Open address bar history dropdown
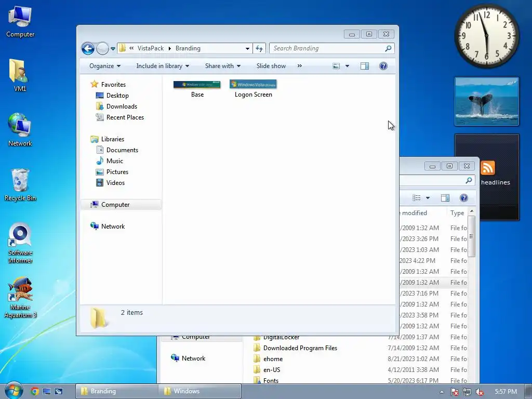Viewport: 532px width, 399px height. pyautogui.click(x=248, y=48)
